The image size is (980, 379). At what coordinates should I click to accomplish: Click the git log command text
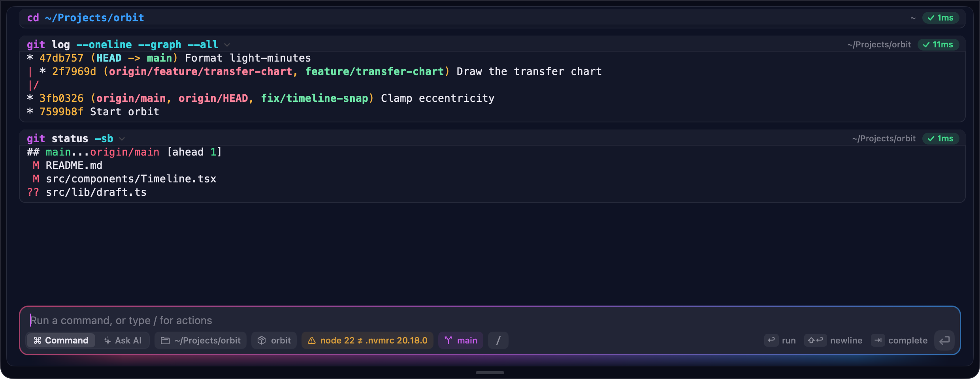click(122, 45)
